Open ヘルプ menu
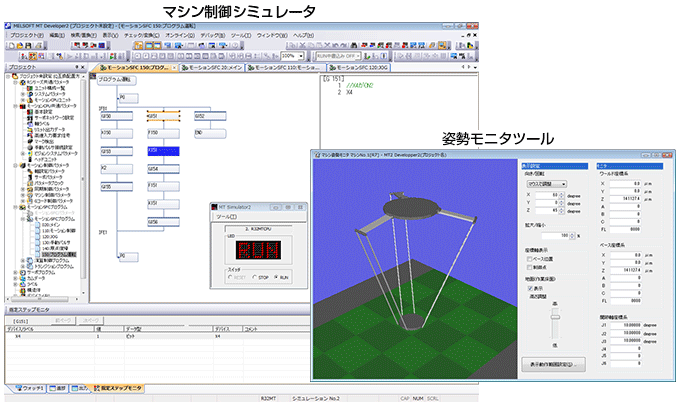Screen dimensions: 680x407 (x=304, y=35)
